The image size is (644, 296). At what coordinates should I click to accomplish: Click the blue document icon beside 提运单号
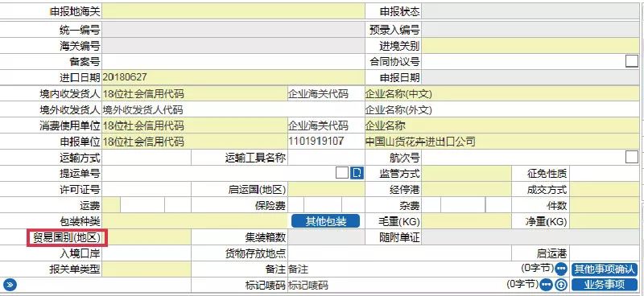click(357, 173)
